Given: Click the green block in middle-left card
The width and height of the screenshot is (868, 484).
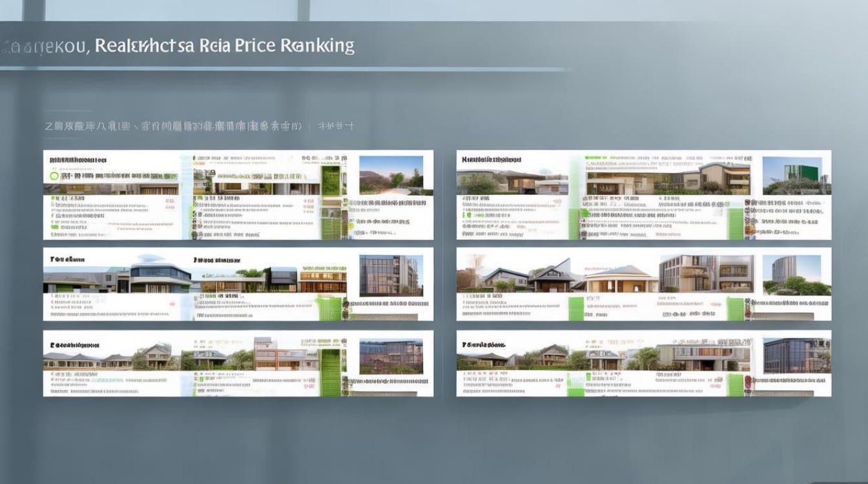Looking at the screenshot, I should [329, 308].
